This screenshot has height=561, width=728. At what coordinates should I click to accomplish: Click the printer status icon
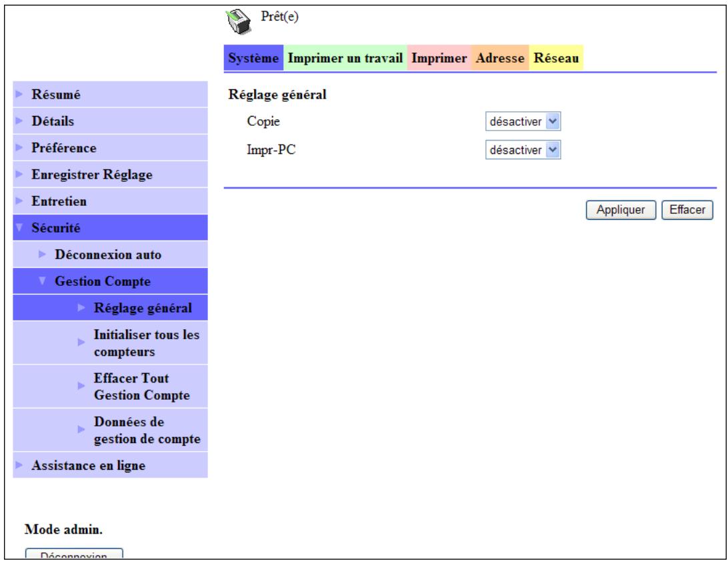(239, 21)
